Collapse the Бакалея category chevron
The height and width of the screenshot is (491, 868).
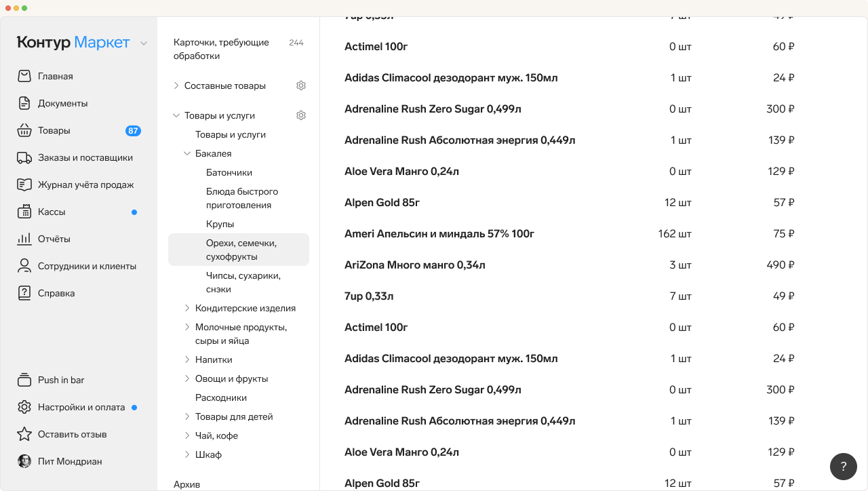pyautogui.click(x=187, y=153)
